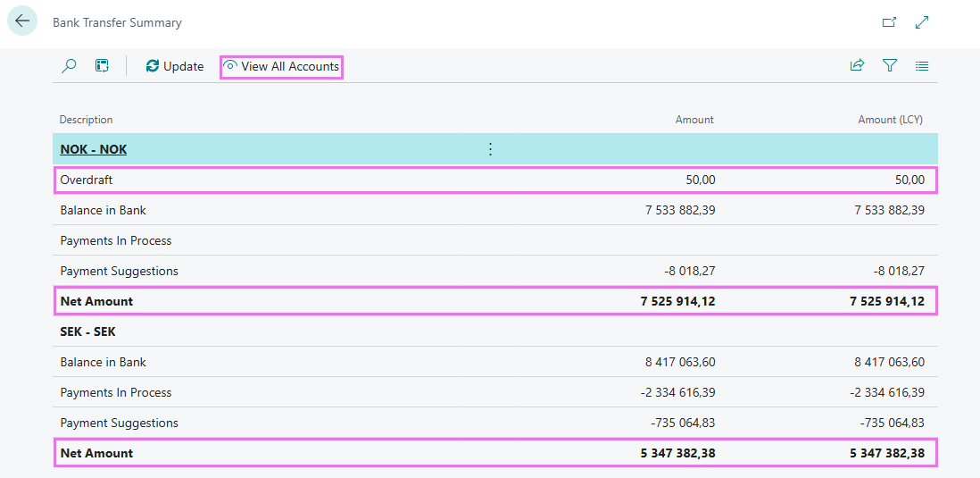This screenshot has height=478, width=980.
Task: Click SEK Net Amount 5 347 382,38
Action: 677,454
